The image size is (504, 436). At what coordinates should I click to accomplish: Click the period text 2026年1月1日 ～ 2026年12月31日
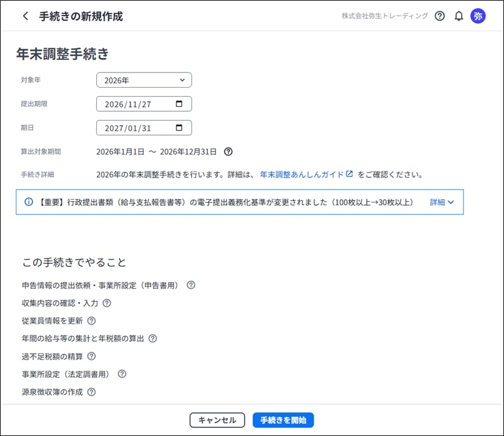pos(157,152)
